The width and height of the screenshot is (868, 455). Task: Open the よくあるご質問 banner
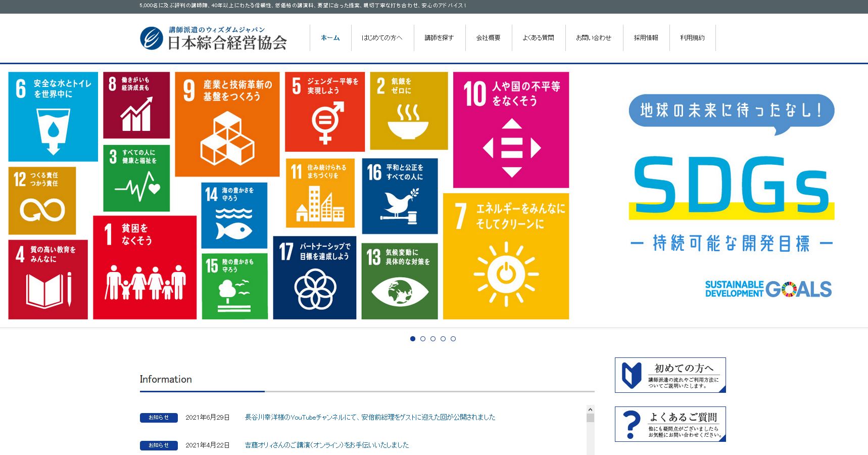[670, 424]
